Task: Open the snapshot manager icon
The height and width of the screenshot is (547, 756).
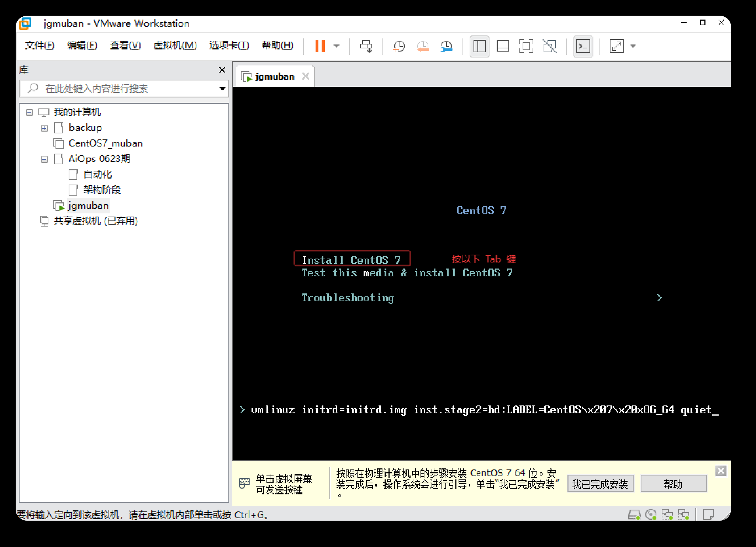Action: pos(446,46)
